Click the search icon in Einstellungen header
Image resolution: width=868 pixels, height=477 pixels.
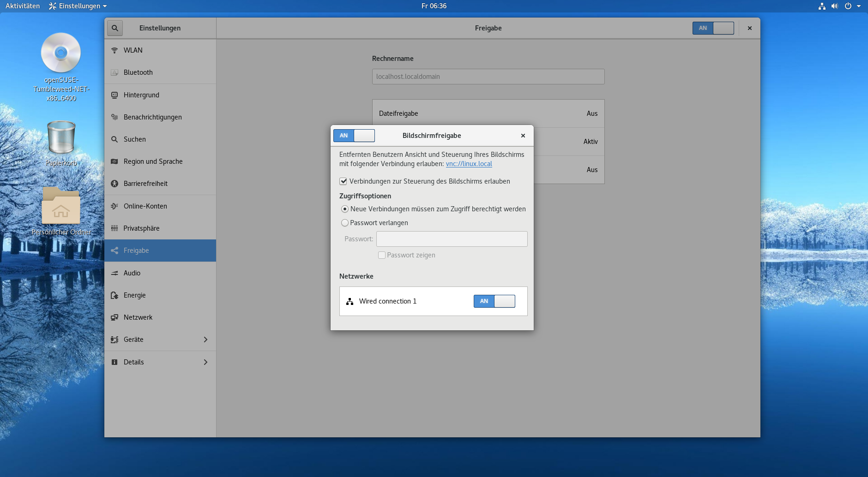pos(115,28)
